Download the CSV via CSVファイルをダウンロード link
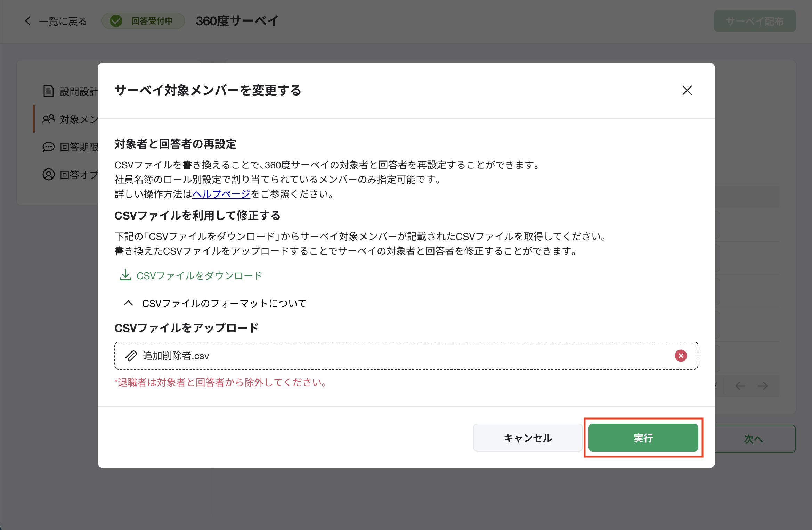The image size is (812, 530). [199, 275]
